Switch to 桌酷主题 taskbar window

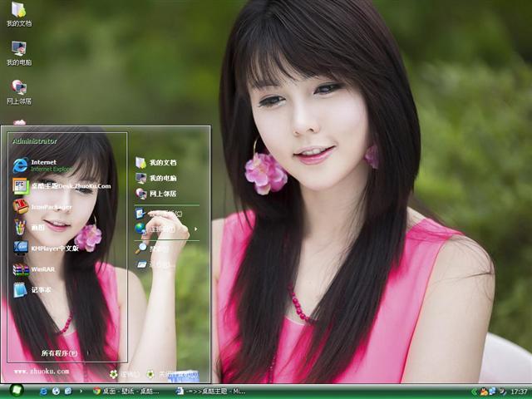click(x=211, y=392)
